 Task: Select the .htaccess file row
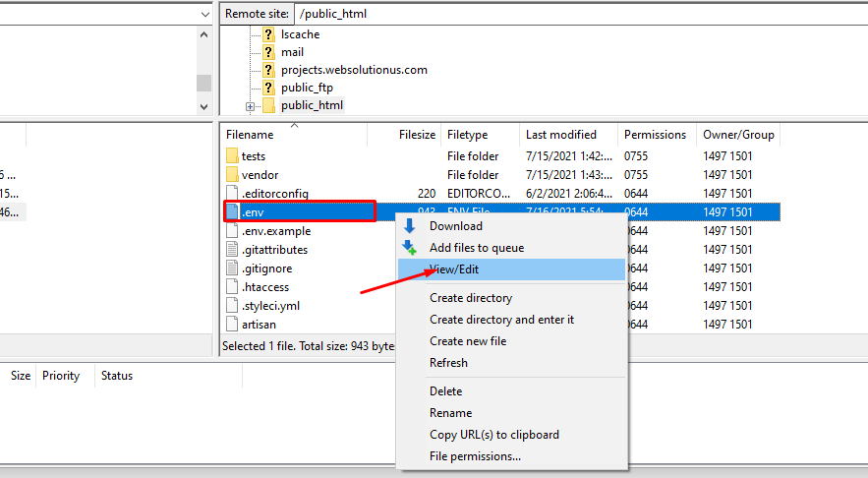pos(266,287)
